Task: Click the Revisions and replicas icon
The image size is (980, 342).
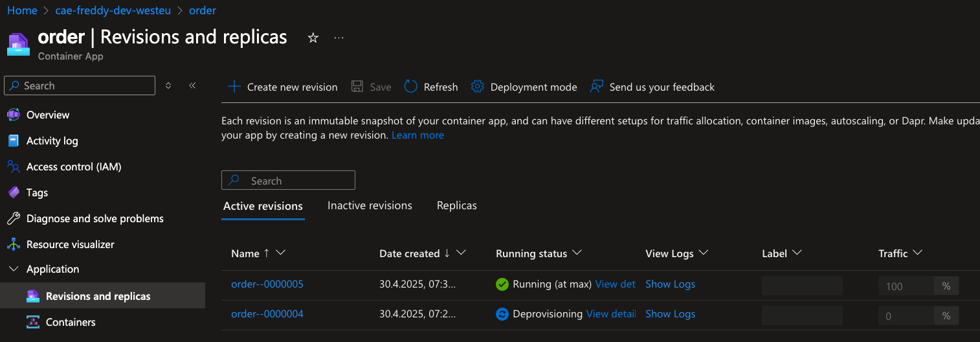Action: click(33, 296)
